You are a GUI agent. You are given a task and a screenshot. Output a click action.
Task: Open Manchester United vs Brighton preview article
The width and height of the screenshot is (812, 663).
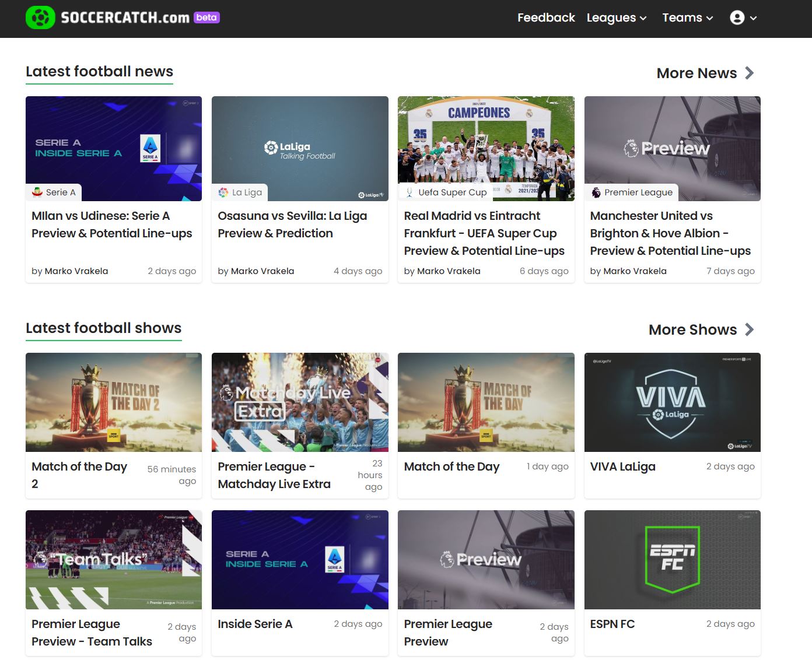pos(670,233)
